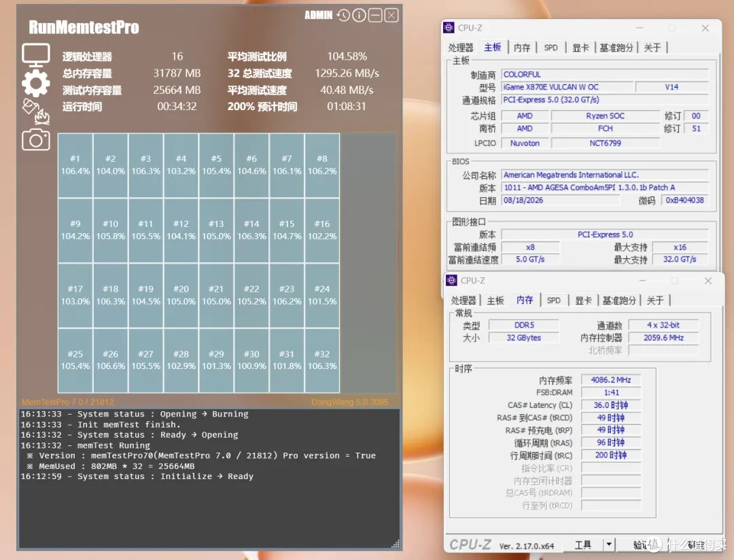The width and height of the screenshot is (734, 560).
Task: Switch to 内存 tab in upper CPU-Z window
Action: [522, 48]
